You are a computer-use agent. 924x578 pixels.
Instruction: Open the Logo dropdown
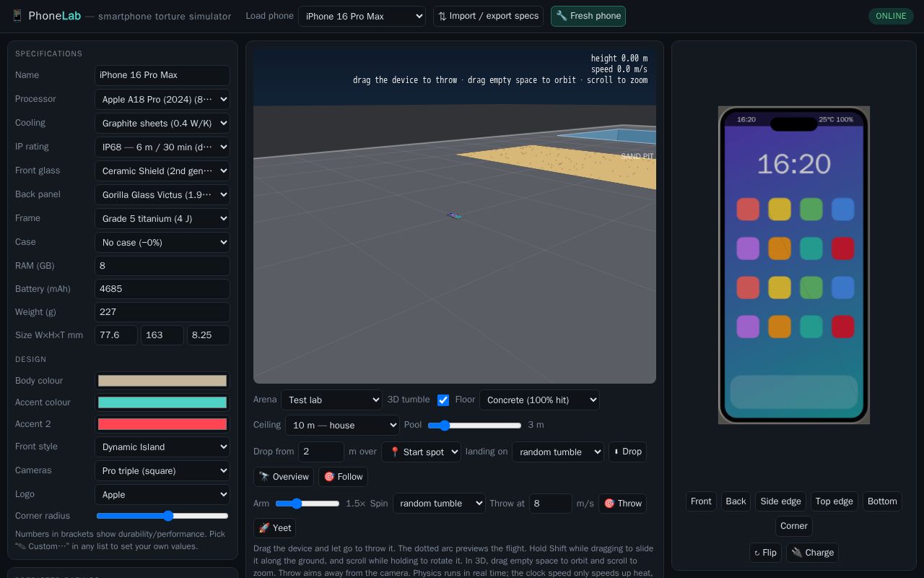[162, 494]
